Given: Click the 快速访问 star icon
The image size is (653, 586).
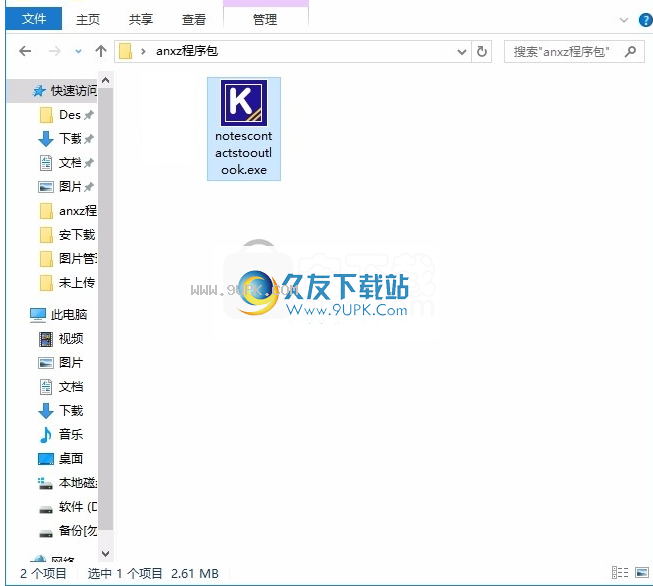Looking at the screenshot, I should (39, 91).
